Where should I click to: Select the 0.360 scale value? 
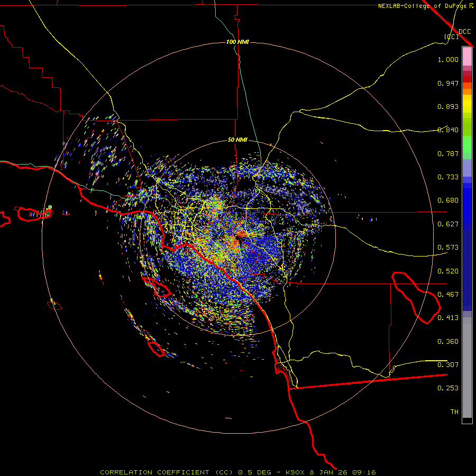pyautogui.click(x=448, y=342)
